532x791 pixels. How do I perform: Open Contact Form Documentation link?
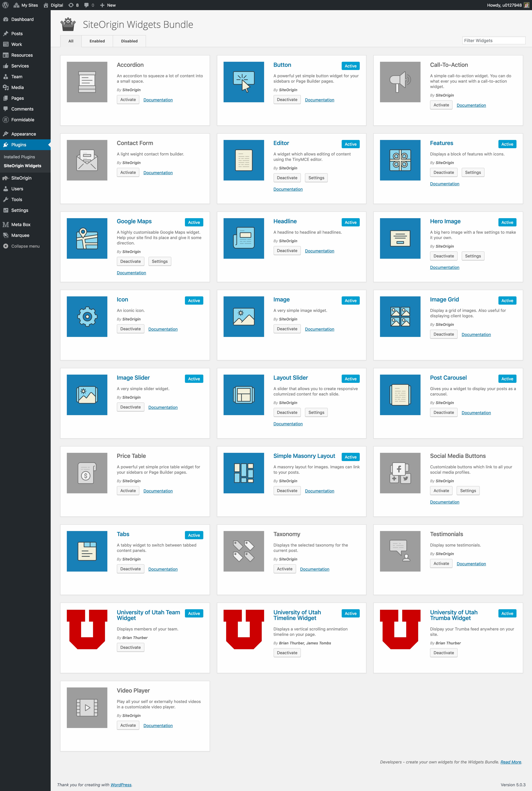point(158,173)
